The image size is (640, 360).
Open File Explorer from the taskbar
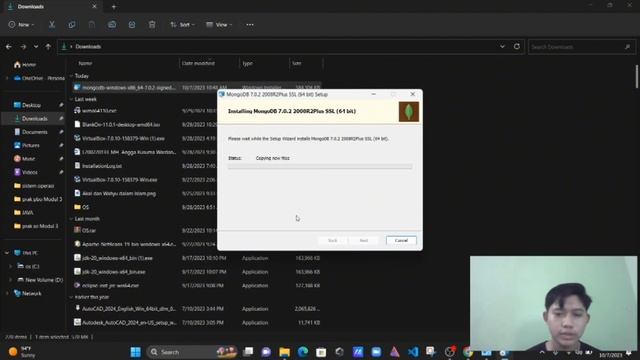[284, 352]
